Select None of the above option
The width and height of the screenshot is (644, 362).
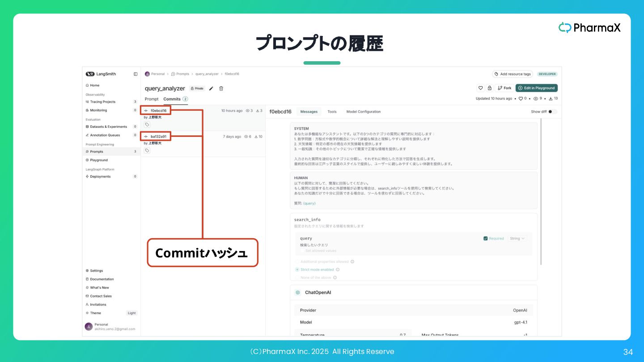297,278
